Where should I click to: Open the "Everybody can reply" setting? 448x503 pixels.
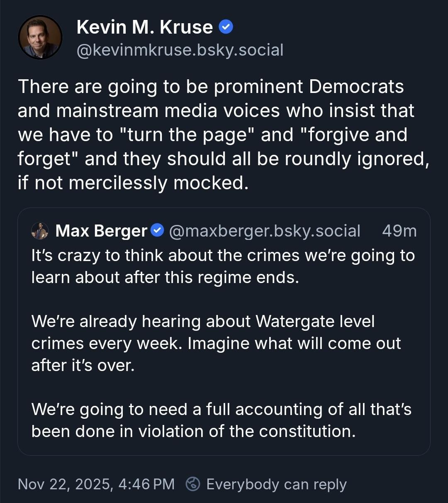point(276,484)
